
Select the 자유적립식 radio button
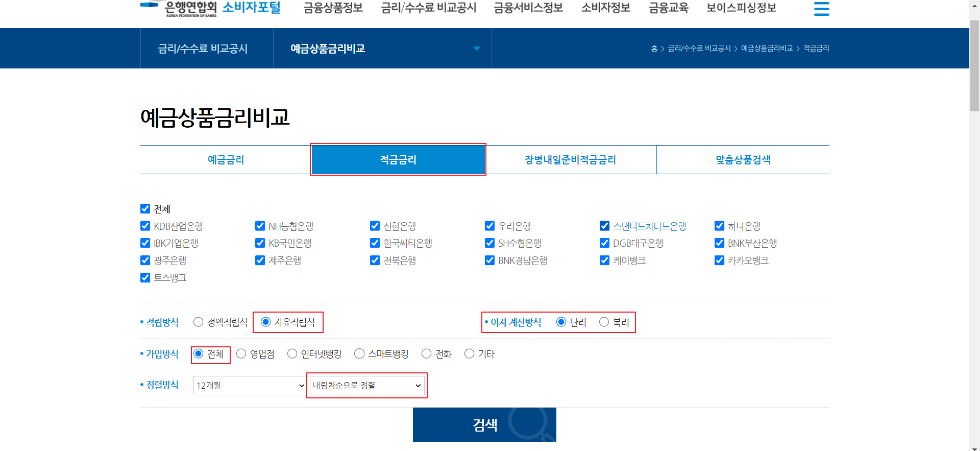(265, 322)
